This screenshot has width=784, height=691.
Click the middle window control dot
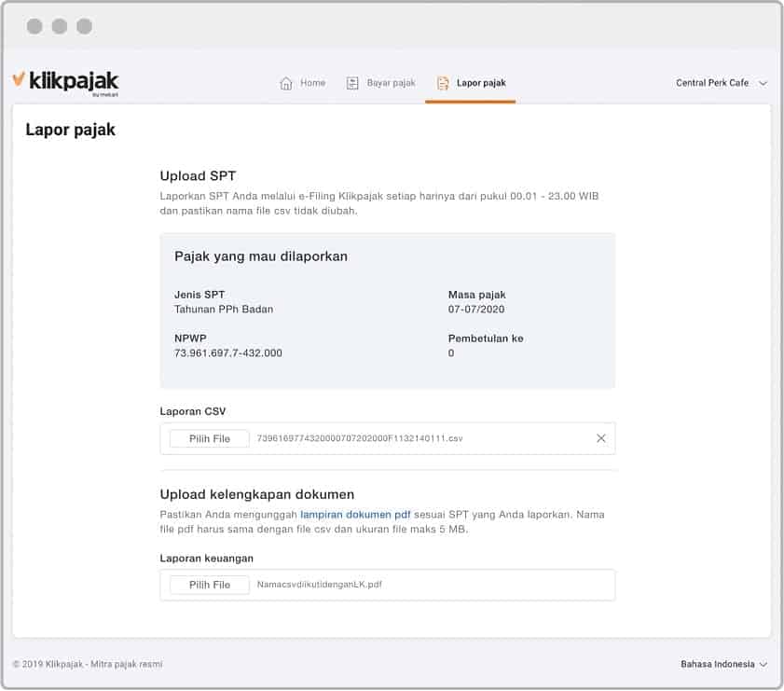tap(62, 26)
